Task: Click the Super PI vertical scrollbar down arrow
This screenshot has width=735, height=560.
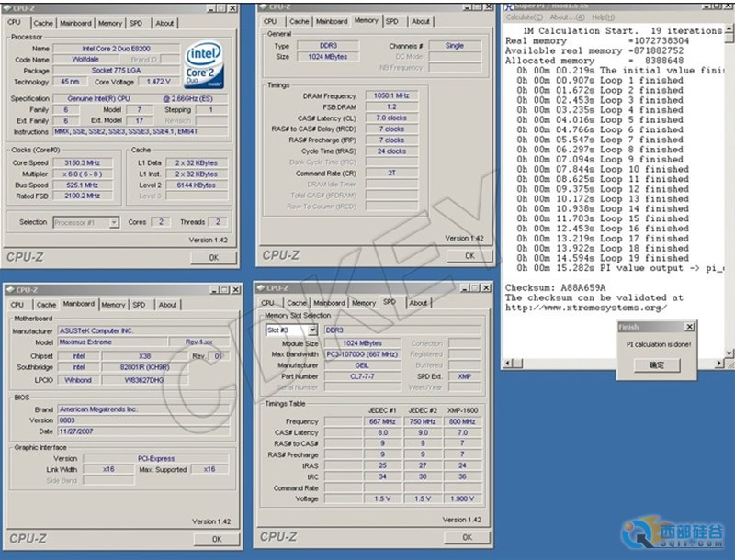Action: [729, 353]
